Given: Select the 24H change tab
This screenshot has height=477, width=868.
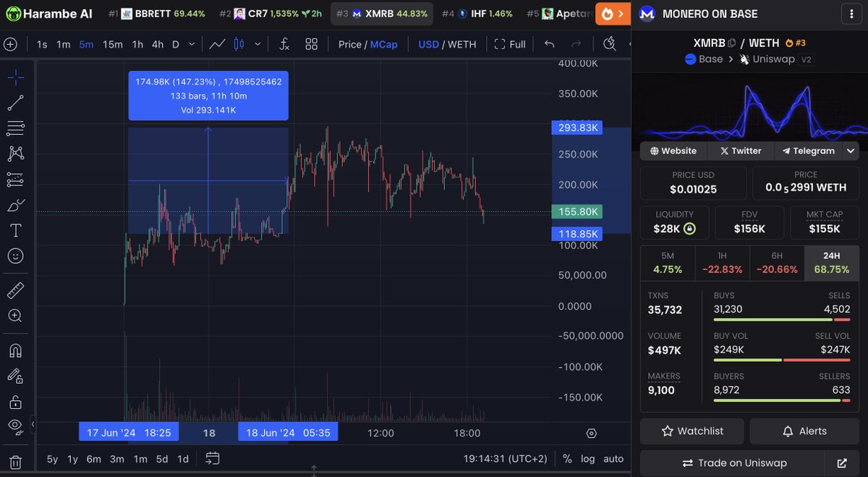Looking at the screenshot, I should point(832,263).
